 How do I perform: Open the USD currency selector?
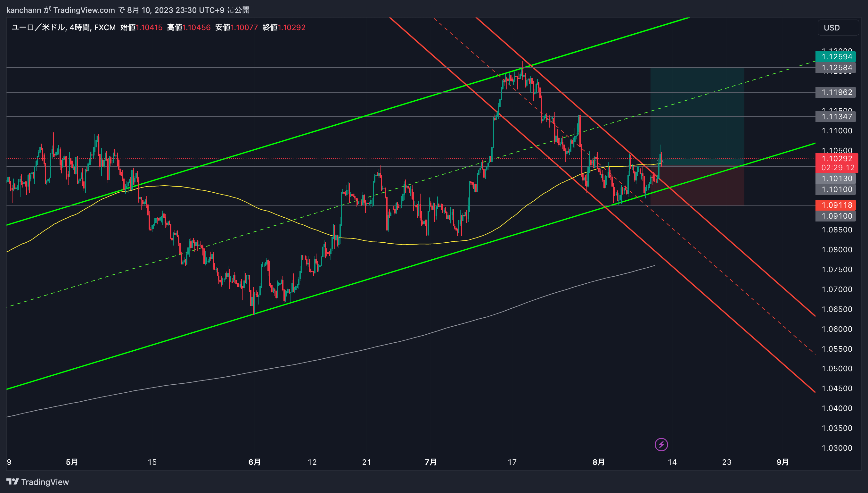(838, 28)
